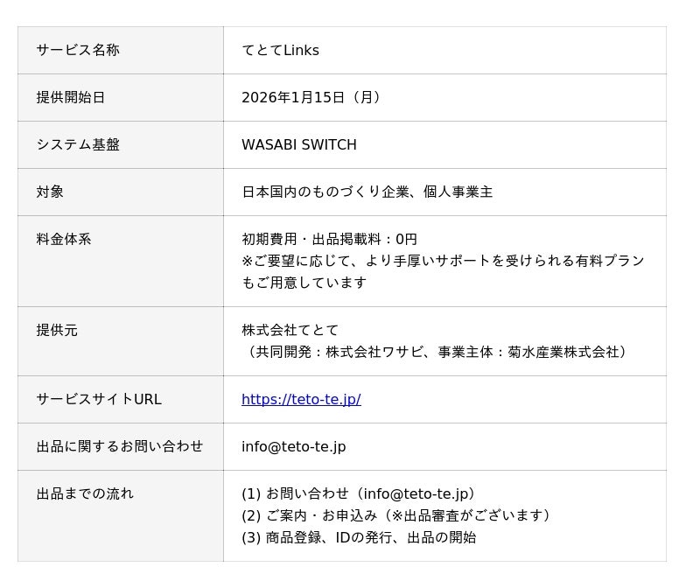Click step (3) 商品登録、IDの発行 line
This screenshot has height=588, width=700.
[x=359, y=538]
